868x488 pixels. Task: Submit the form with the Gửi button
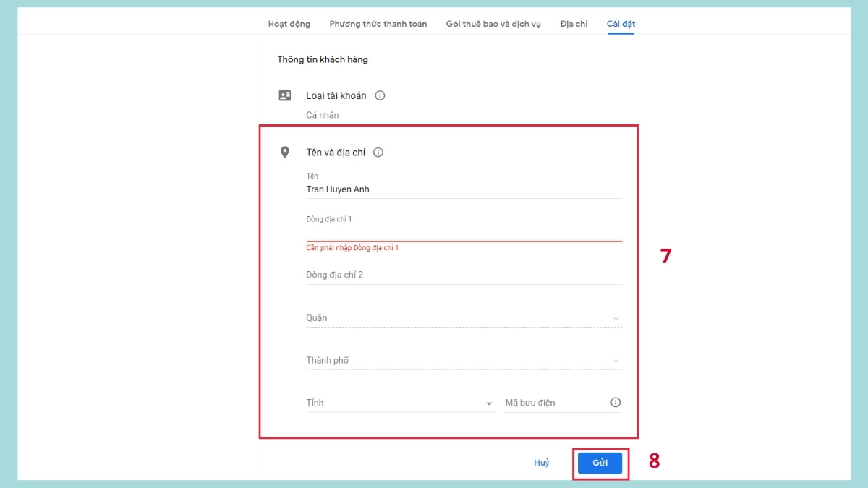click(600, 463)
